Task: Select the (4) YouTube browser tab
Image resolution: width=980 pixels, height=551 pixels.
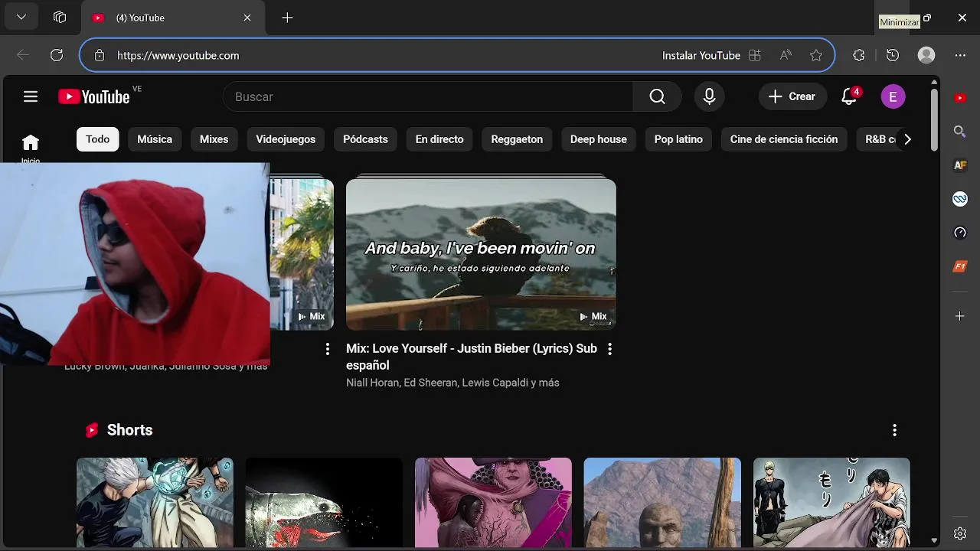Action: [173, 18]
